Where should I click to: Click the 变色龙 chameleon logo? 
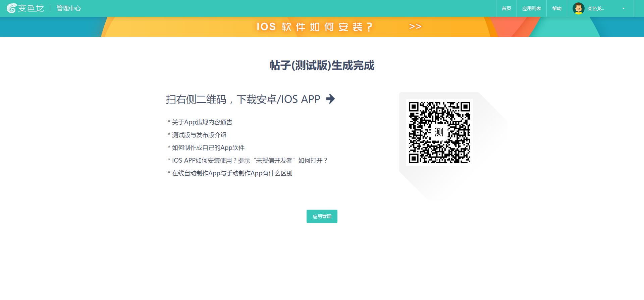click(x=25, y=8)
